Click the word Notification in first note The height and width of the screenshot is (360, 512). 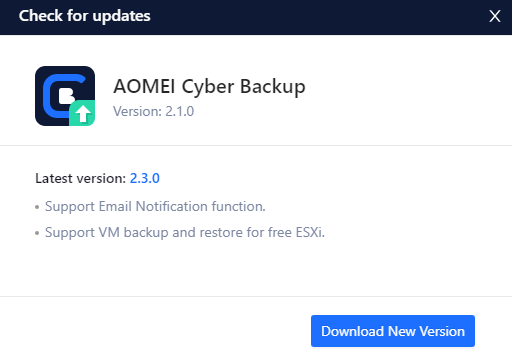(x=172, y=206)
